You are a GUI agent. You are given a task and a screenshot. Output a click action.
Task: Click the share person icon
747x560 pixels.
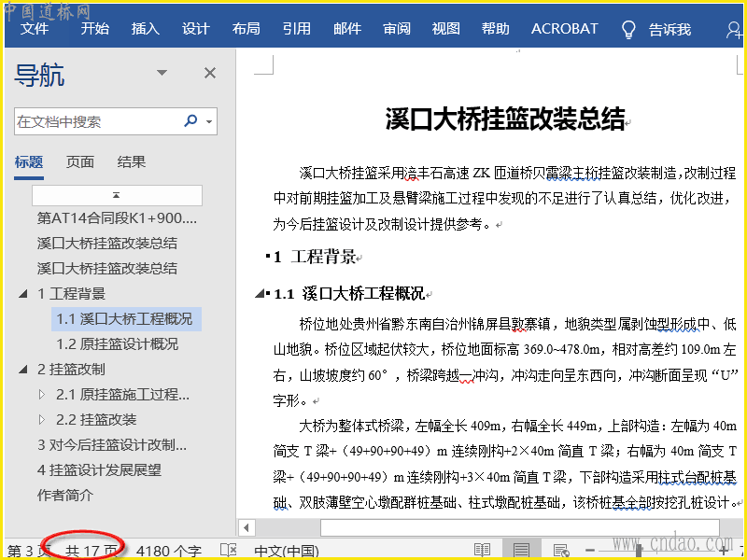pos(734,30)
